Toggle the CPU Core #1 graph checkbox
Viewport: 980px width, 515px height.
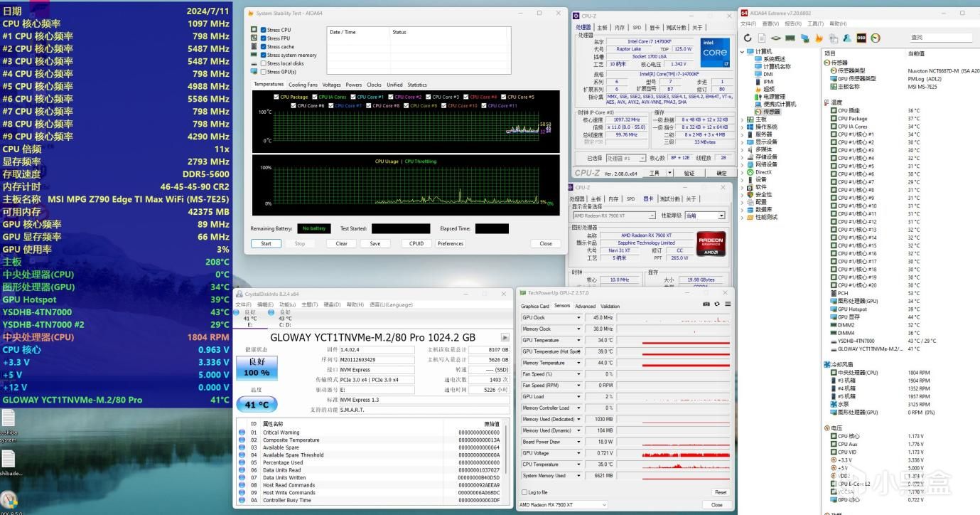tap(353, 97)
